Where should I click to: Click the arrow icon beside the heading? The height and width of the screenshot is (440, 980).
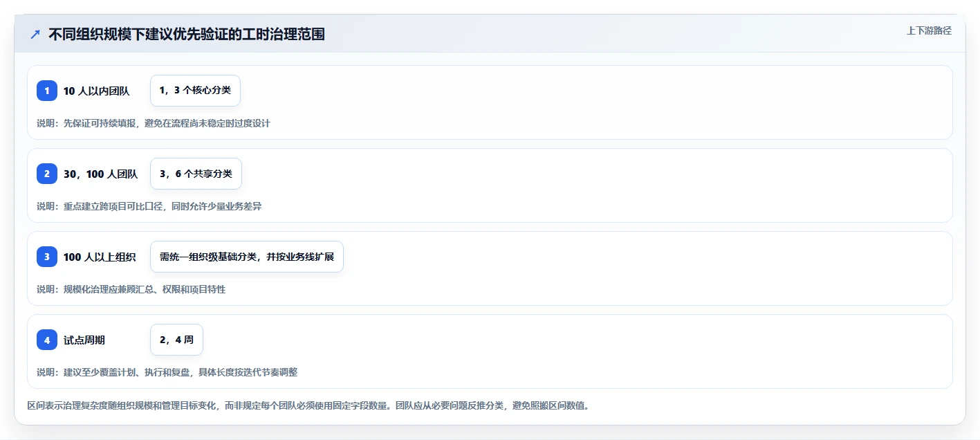click(x=35, y=34)
